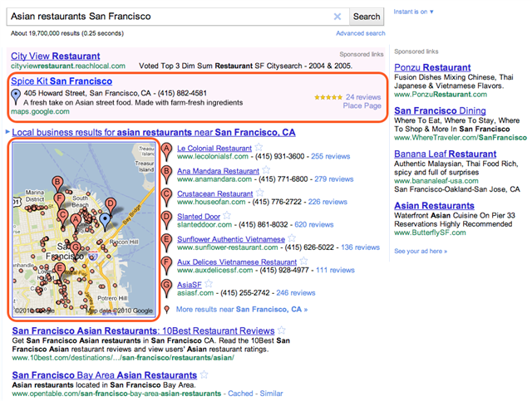Viewport: 532px width, 401px height.
Task: Click inside the search text field
Action: (x=166, y=17)
